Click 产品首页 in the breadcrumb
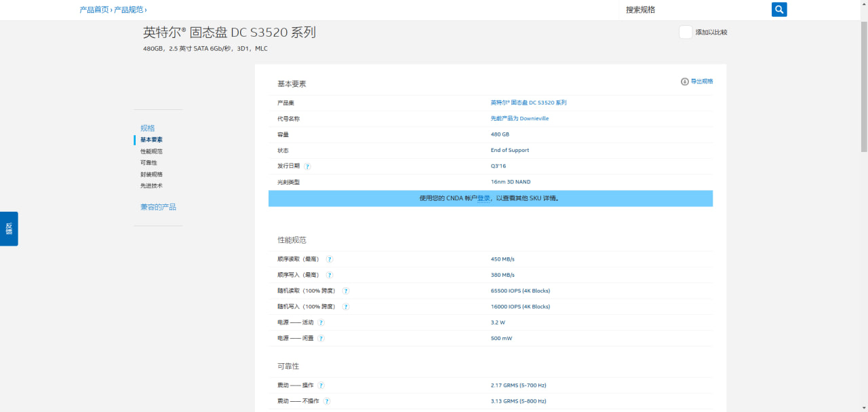The height and width of the screenshot is (412, 868). 94,10
